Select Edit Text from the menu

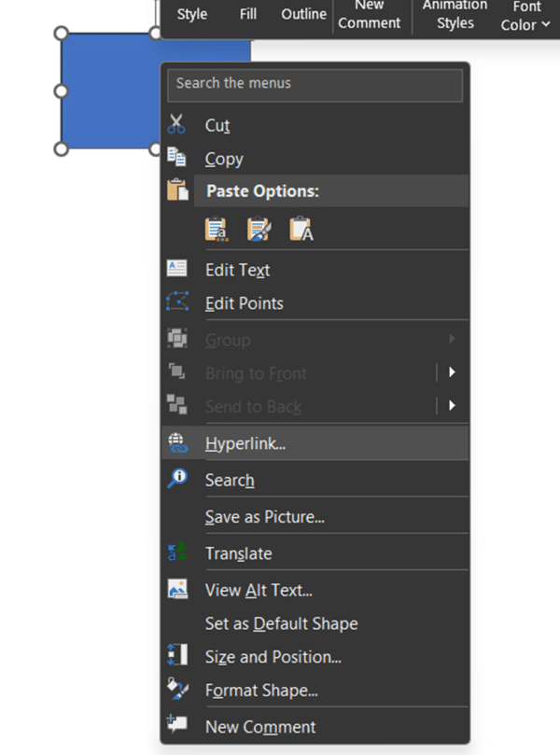pyautogui.click(x=237, y=269)
